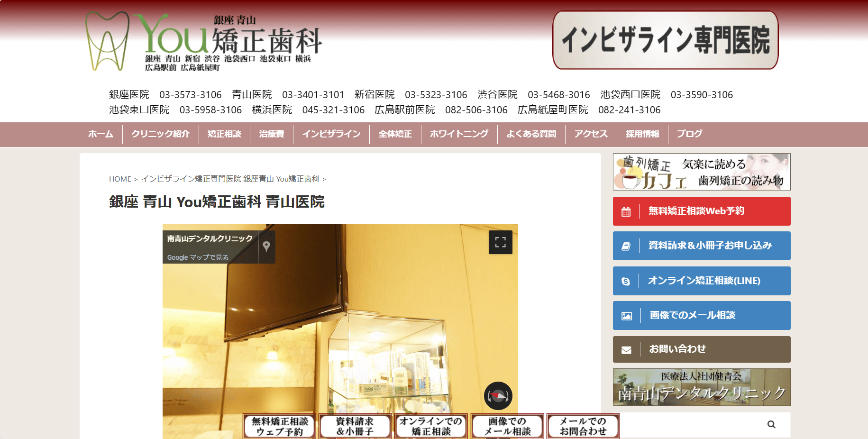The image size is (868, 439).
Task: Click 青山医院 phone number 03-3401-3101
Action: (x=313, y=95)
